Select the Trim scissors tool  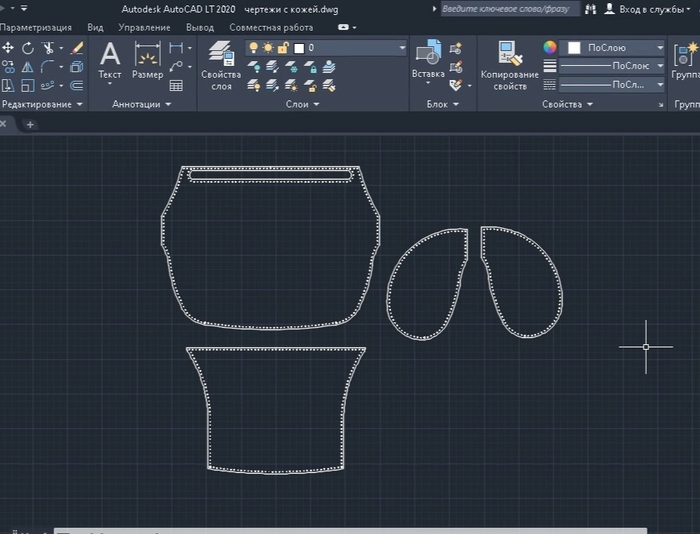point(48,48)
